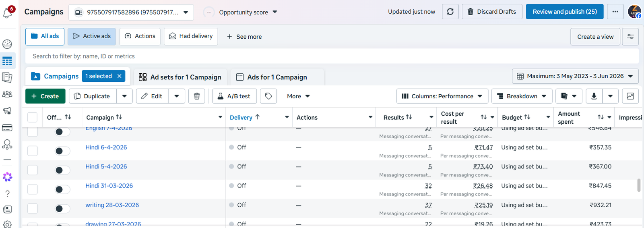Open Settings gear in sidebar

coord(7,224)
